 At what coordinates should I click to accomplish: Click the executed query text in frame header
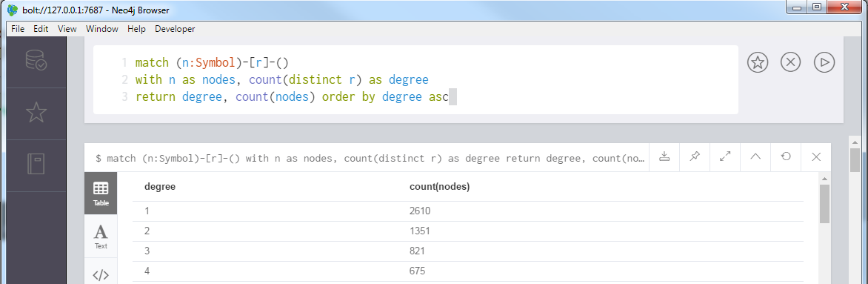(x=370, y=158)
